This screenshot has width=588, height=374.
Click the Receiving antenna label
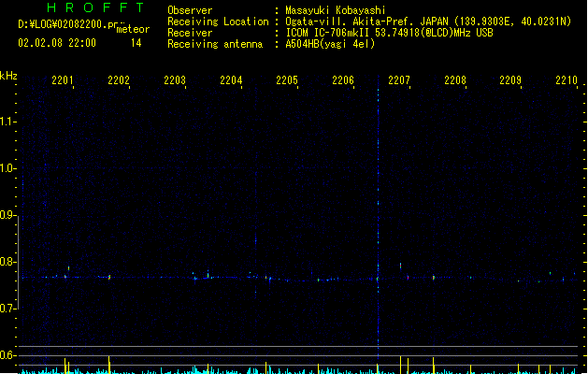point(215,44)
